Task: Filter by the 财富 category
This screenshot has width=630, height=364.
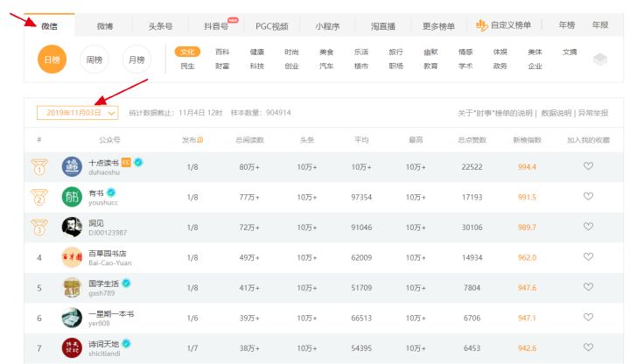Action: pos(222,66)
